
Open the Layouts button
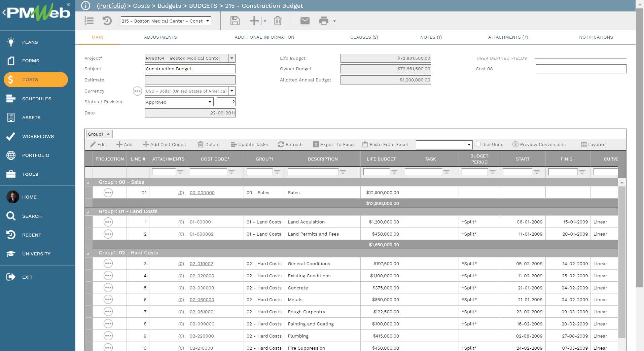pyautogui.click(x=593, y=144)
